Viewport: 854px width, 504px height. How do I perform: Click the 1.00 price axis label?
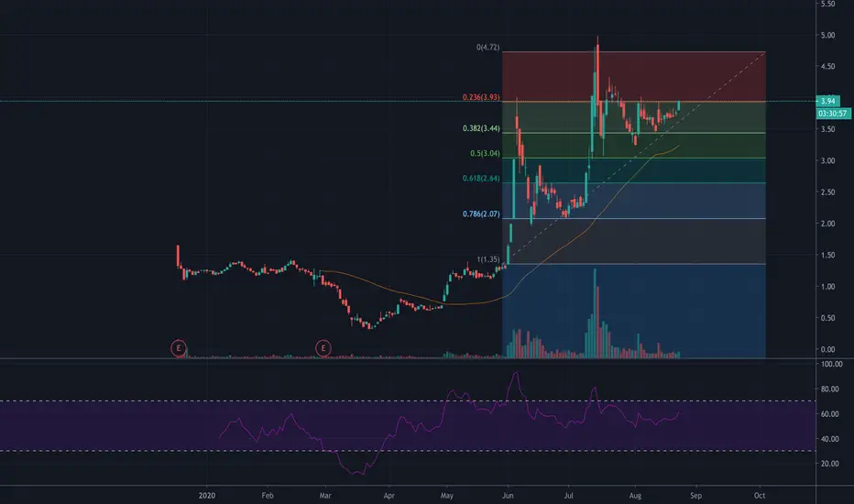point(827,287)
